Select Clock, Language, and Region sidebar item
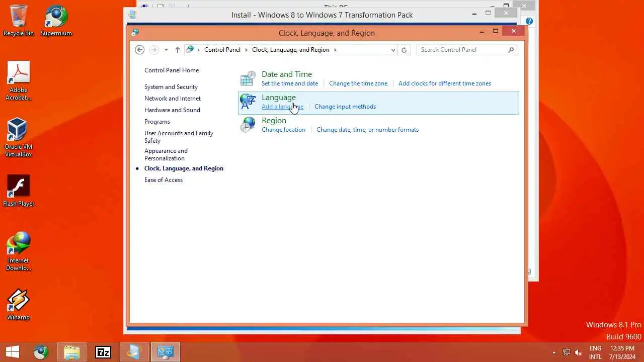 click(184, 168)
